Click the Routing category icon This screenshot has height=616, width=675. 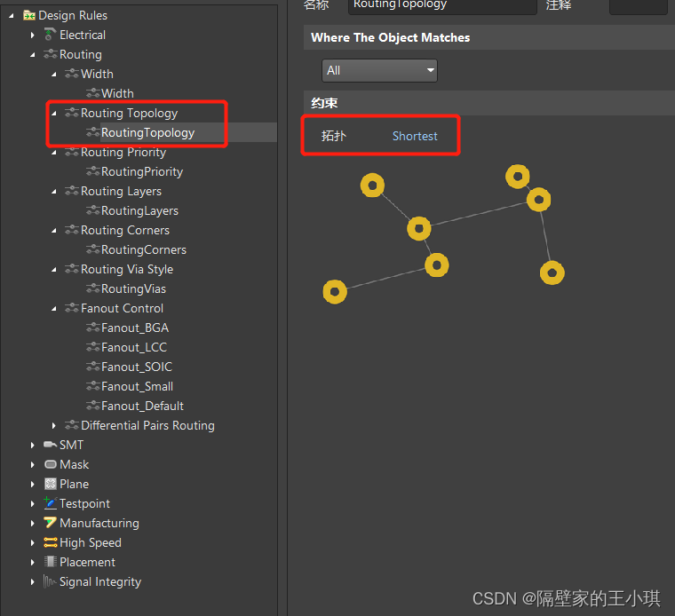point(51,54)
